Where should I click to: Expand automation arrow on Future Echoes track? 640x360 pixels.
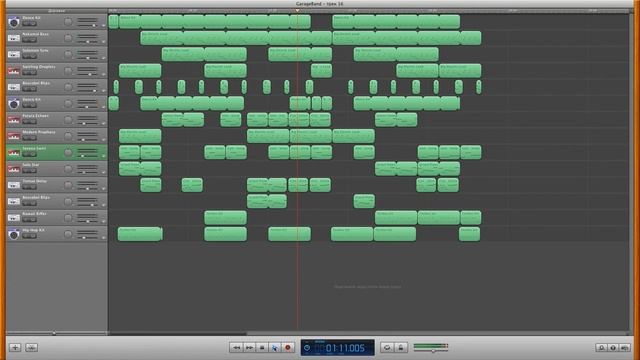tap(103, 124)
